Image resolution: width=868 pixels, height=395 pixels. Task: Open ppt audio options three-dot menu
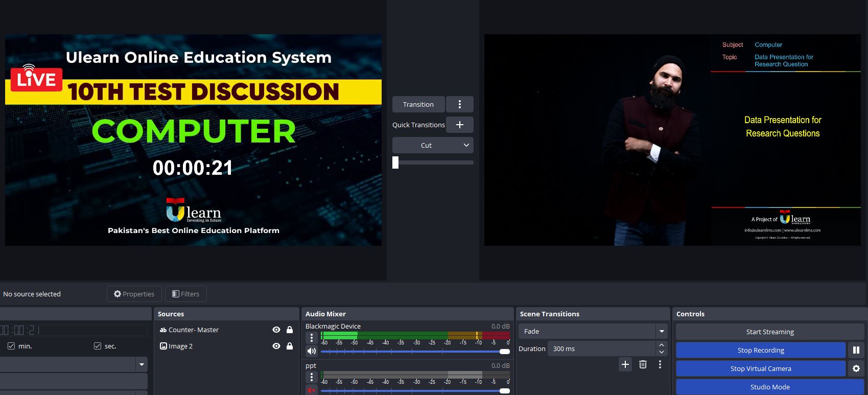click(x=312, y=377)
